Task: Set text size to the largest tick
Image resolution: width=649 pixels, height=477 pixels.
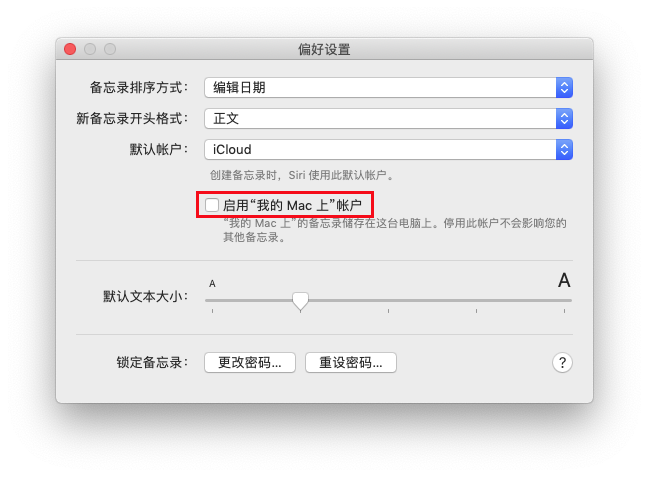Action: 564,310
